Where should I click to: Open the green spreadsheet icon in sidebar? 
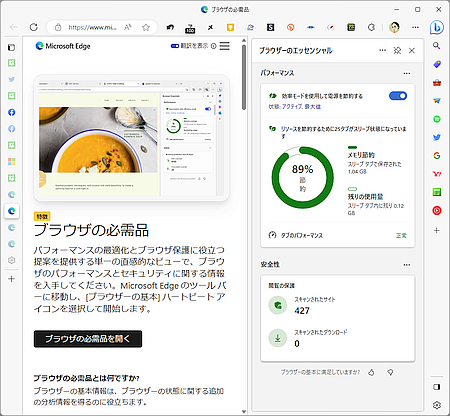[x=437, y=192]
